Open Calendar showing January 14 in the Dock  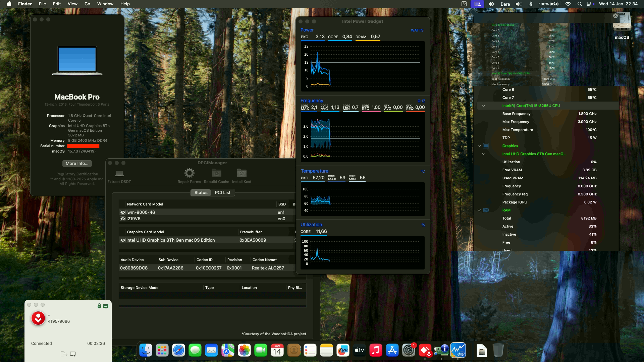[277, 350]
